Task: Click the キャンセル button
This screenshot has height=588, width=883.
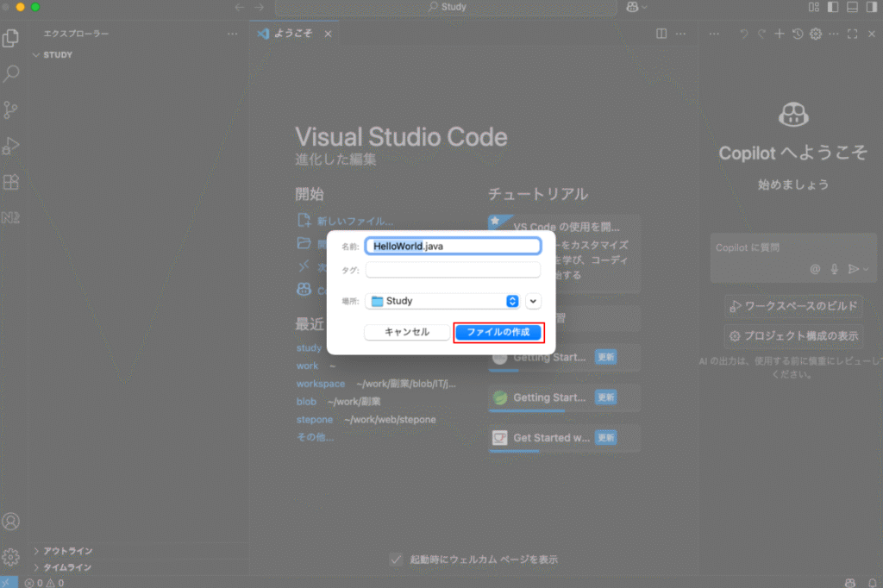Action: tap(407, 332)
